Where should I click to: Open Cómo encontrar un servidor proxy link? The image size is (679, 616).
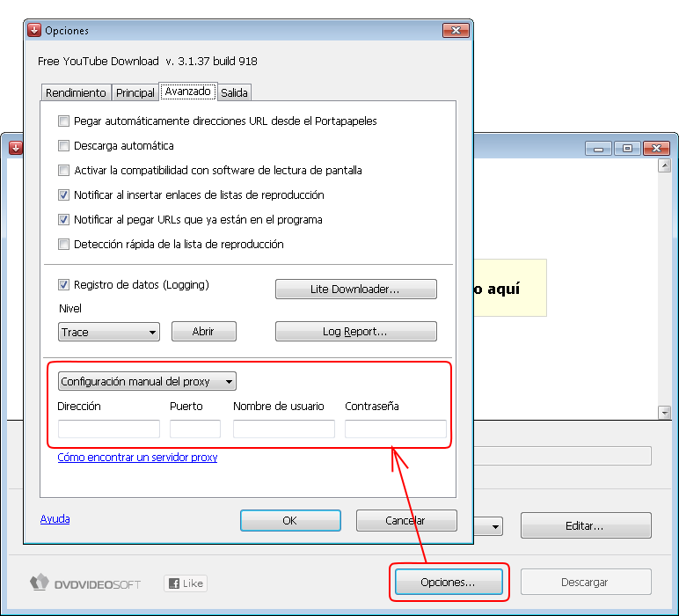(137, 457)
